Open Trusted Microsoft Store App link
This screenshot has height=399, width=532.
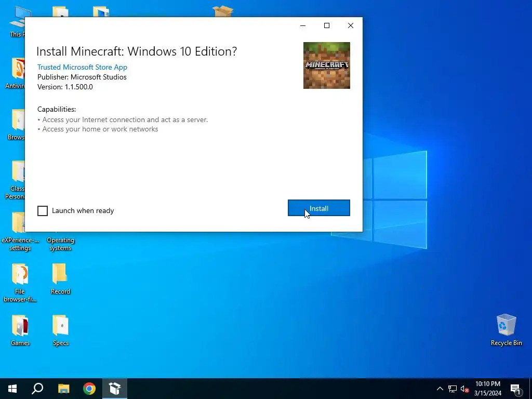click(82, 67)
